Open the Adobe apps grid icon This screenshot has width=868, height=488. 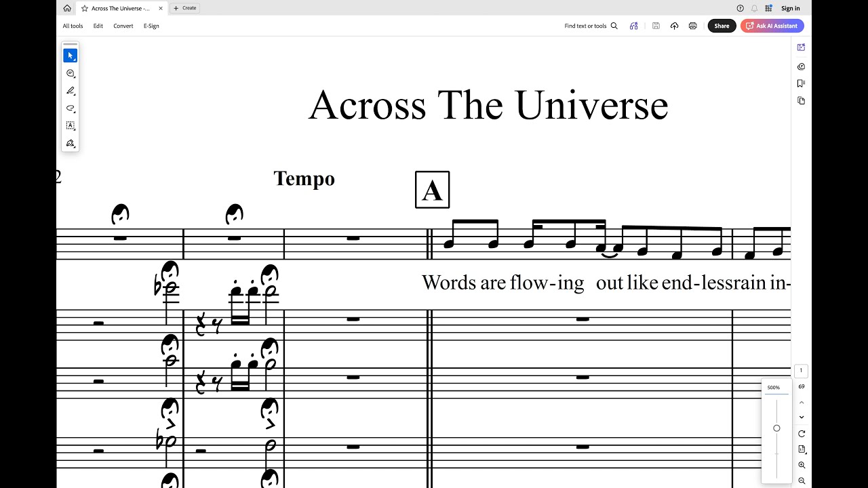click(x=768, y=8)
